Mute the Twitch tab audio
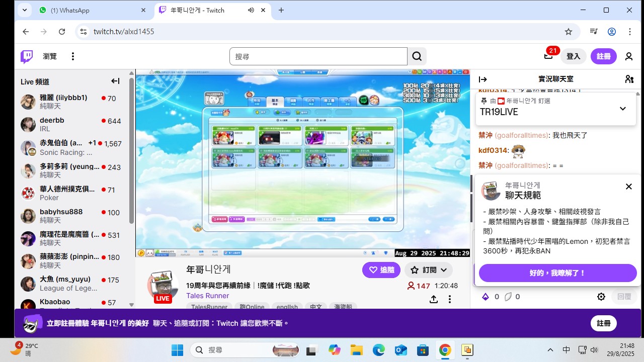Viewport: 644px width, 362px height. click(251, 10)
